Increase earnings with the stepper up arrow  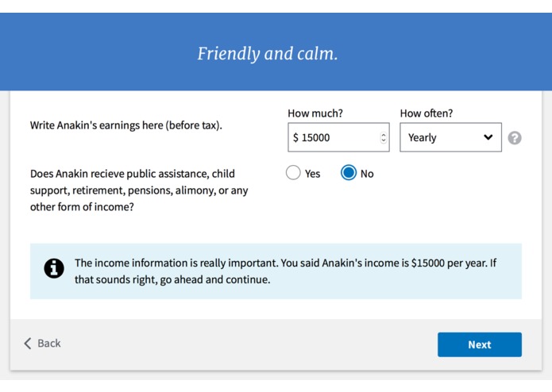click(384, 134)
